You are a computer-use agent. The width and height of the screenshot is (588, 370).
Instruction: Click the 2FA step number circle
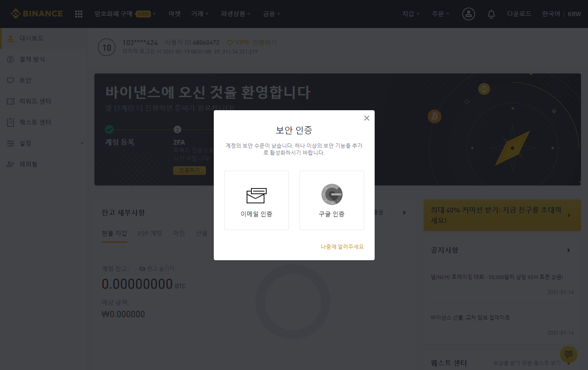[x=177, y=129]
